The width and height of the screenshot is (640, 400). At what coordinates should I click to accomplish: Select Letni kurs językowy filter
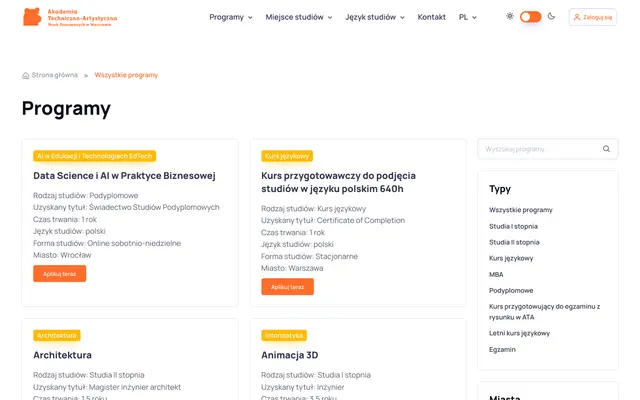pos(519,333)
